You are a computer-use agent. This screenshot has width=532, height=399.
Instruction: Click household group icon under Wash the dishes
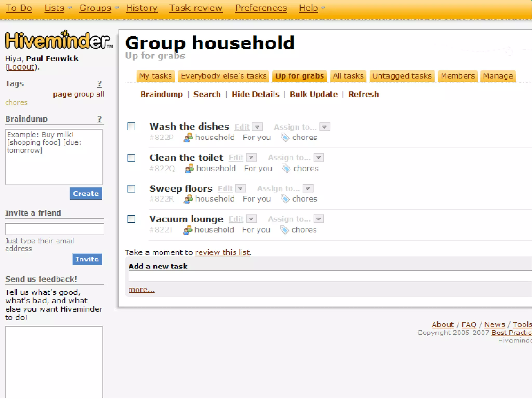188,137
